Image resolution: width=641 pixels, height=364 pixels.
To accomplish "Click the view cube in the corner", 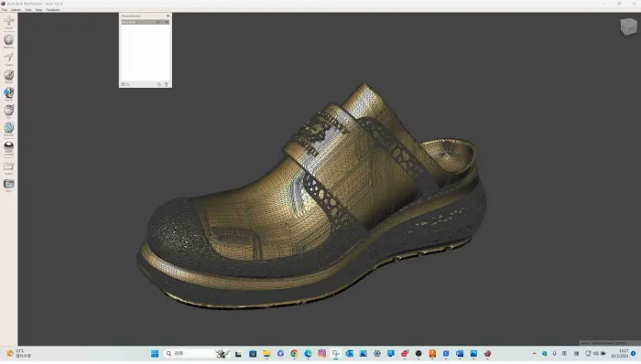I will coord(628,27).
